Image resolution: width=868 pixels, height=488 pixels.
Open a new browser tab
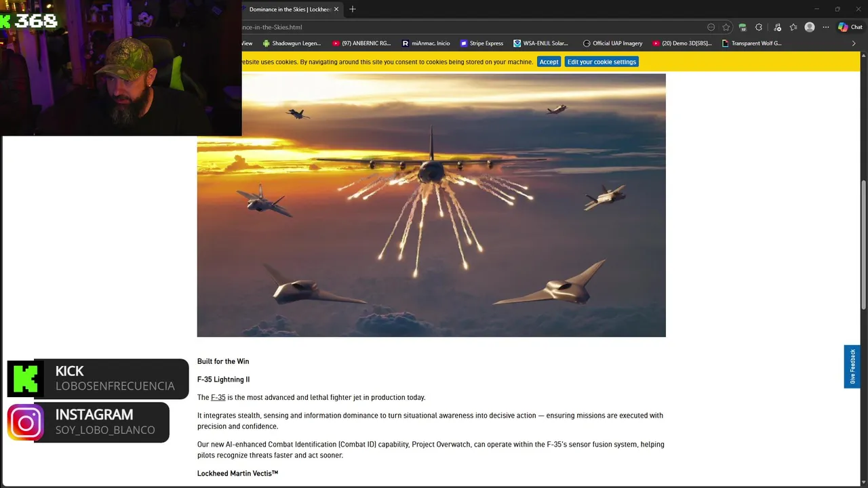[352, 9]
